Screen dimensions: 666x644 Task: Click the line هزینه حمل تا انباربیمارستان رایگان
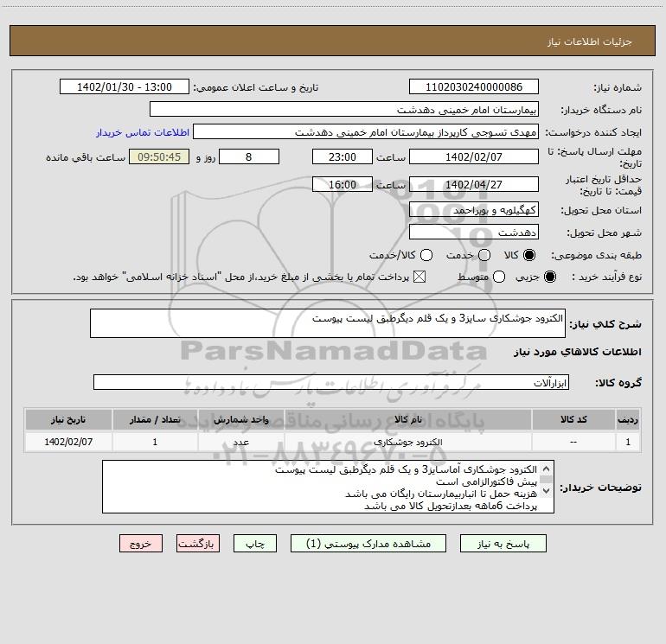[x=441, y=494]
